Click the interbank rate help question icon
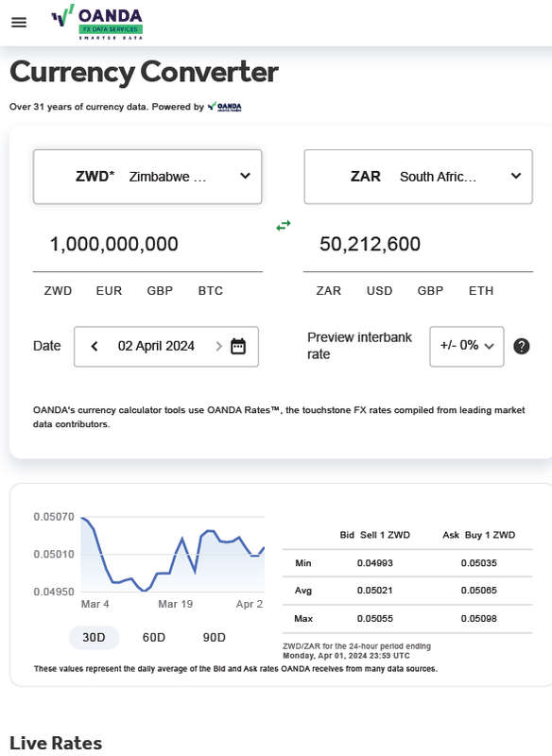Viewport: 552px width, 756px height. 521,346
